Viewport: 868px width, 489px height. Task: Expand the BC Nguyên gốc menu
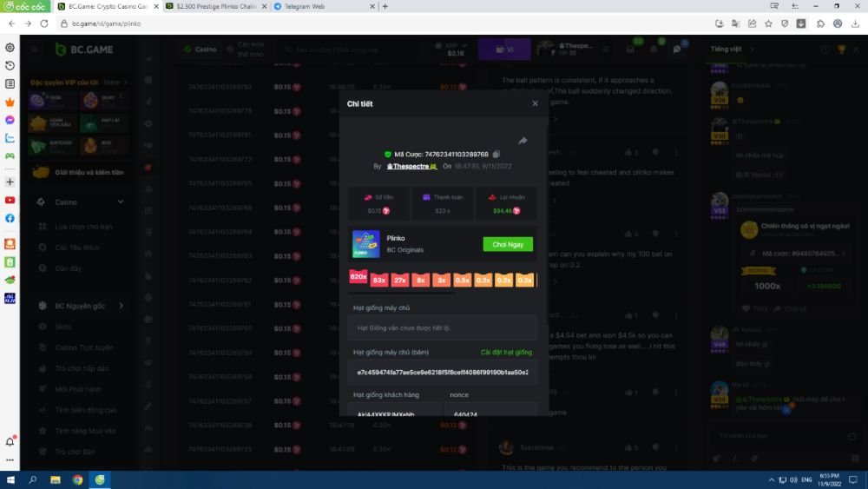121,306
